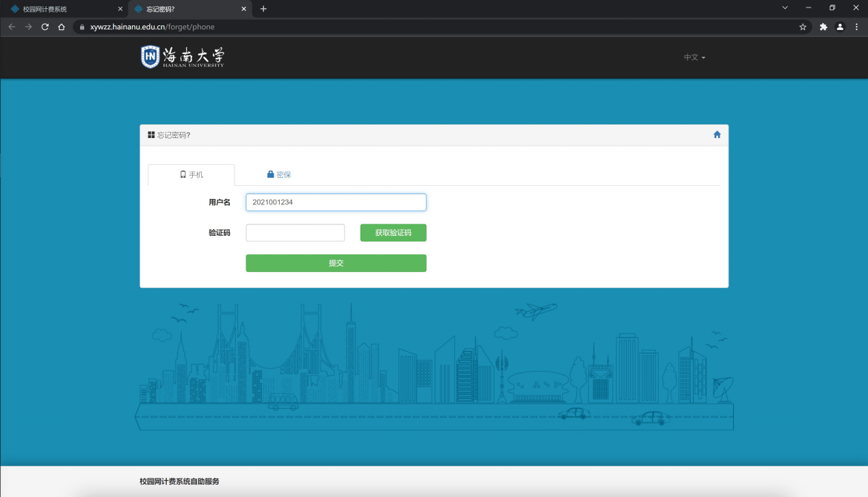Click the 用户名 input field
Viewport: 868px width, 497px height.
click(336, 202)
